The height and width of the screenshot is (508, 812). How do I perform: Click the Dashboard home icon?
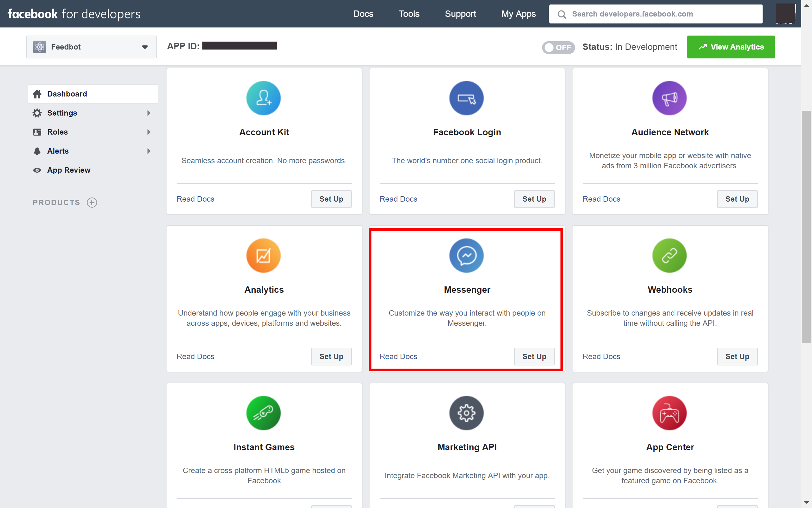37,94
